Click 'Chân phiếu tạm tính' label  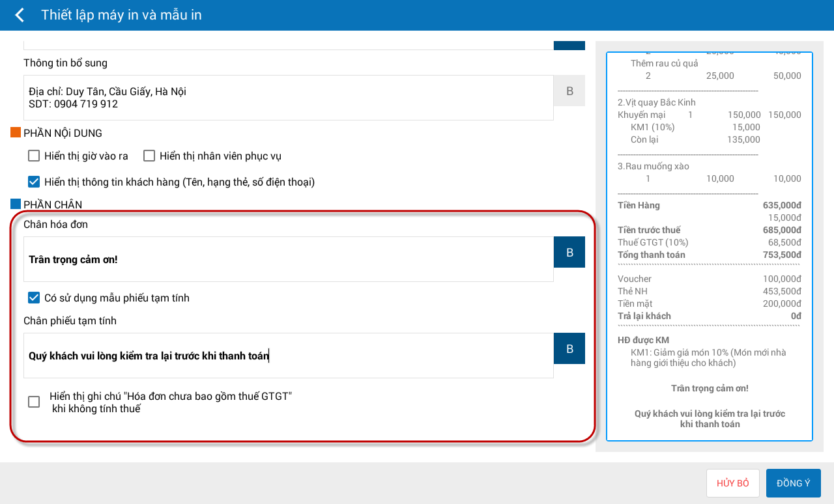70,320
